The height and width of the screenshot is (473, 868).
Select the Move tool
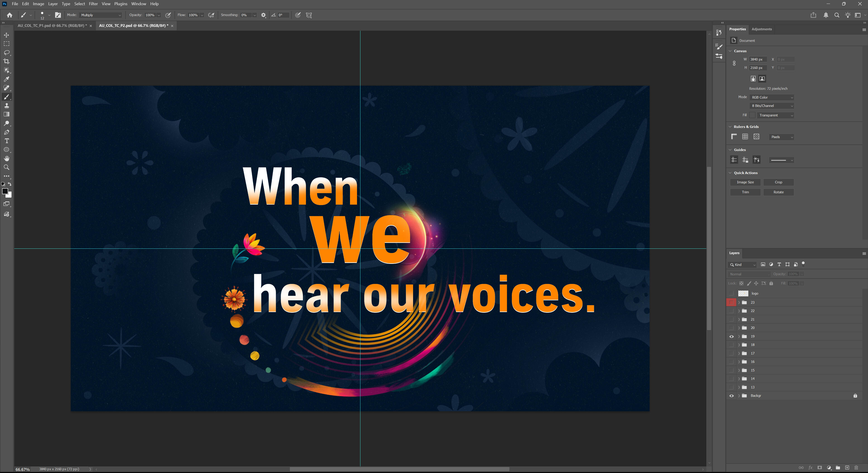click(x=6, y=35)
